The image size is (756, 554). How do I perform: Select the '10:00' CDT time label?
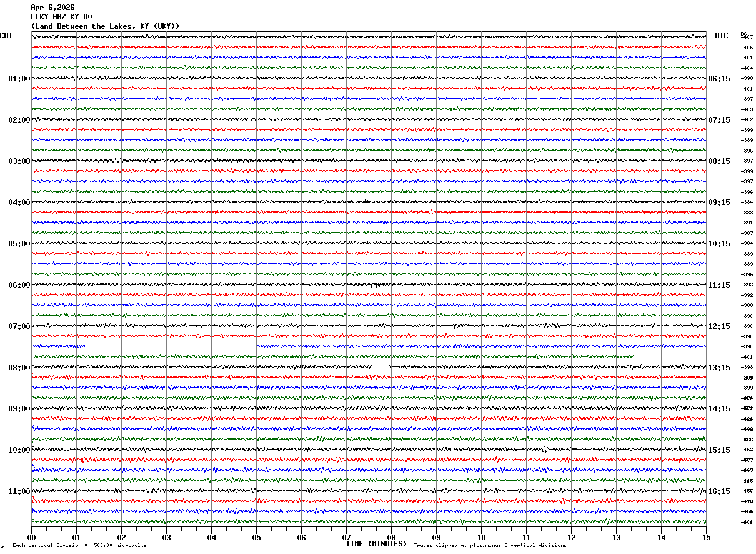(x=19, y=450)
